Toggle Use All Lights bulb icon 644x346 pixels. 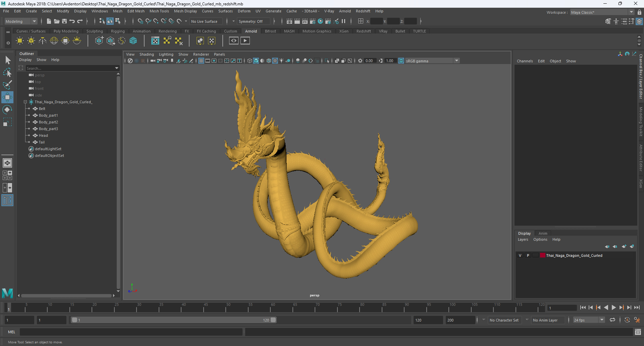point(281,61)
